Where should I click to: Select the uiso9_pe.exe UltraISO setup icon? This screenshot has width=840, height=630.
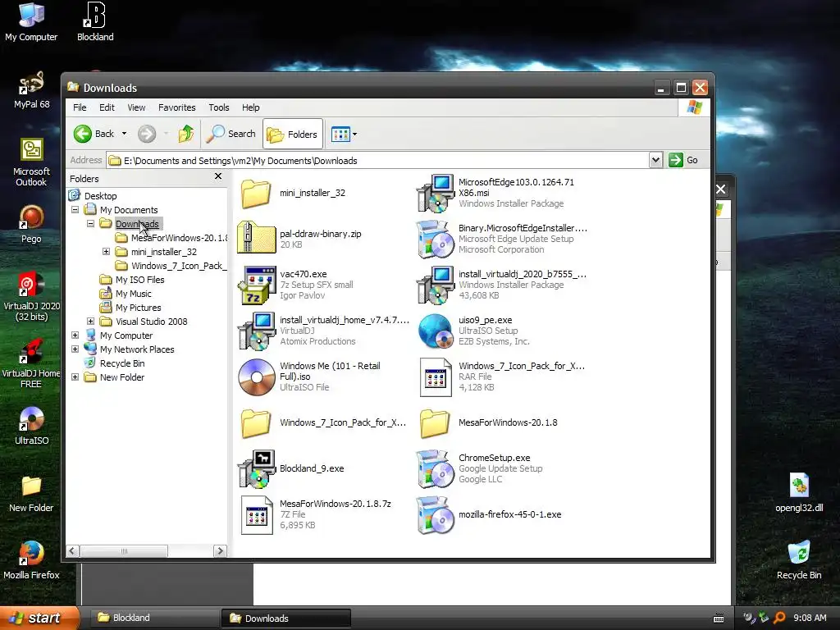[436, 331]
